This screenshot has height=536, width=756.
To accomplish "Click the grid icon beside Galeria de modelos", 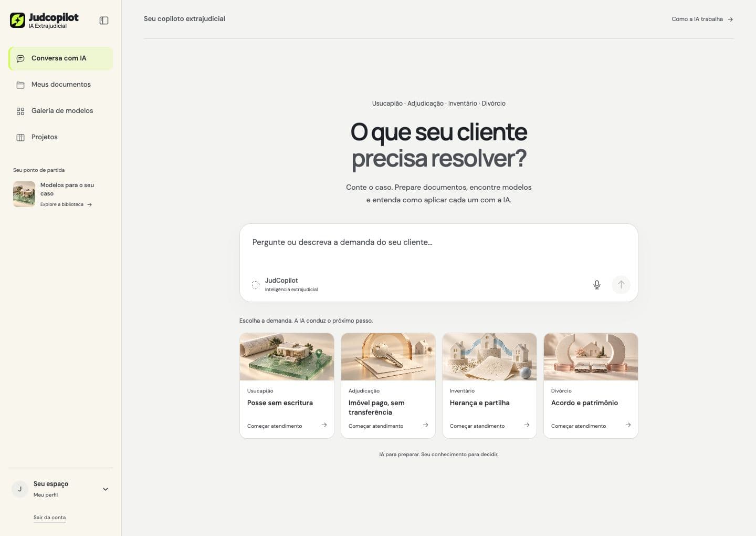I will (x=20, y=111).
